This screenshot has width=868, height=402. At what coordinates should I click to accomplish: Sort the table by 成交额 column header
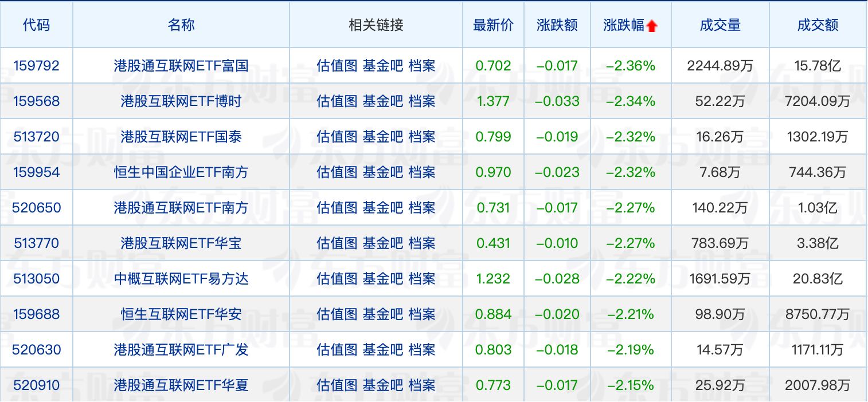coord(818,25)
